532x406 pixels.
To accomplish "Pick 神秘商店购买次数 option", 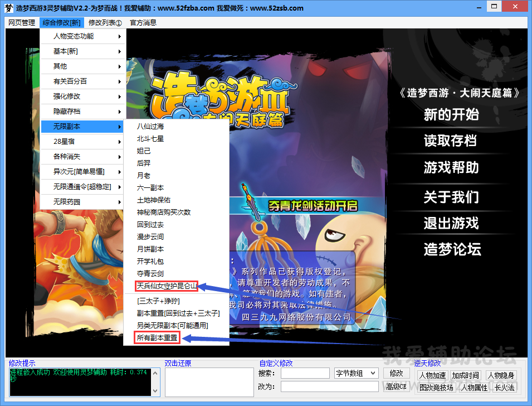I will 177,212.
